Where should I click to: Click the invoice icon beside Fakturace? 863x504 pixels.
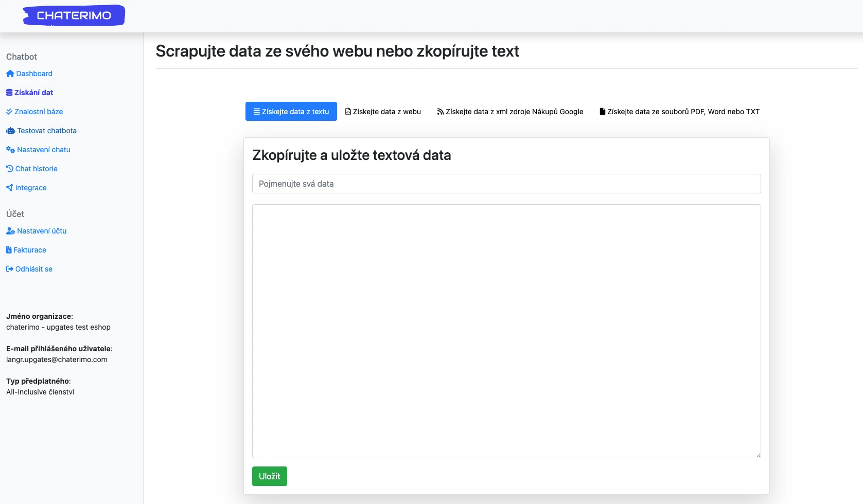coord(9,250)
